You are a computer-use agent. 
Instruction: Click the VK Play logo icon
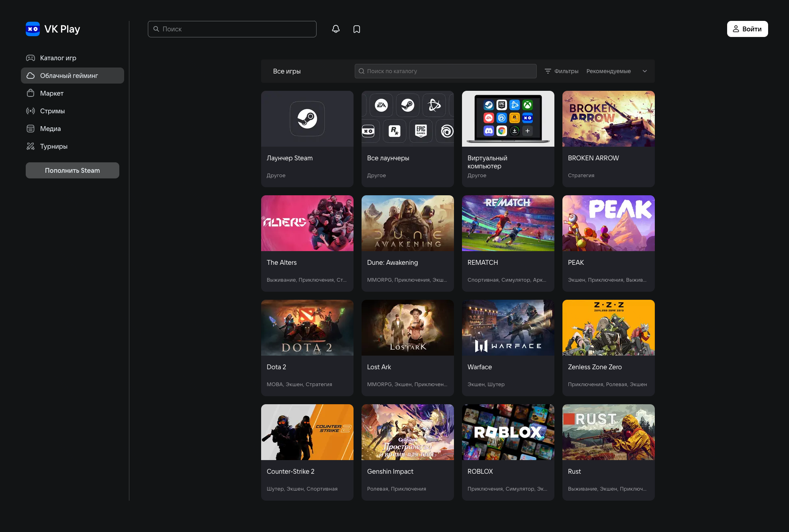pyautogui.click(x=33, y=29)
